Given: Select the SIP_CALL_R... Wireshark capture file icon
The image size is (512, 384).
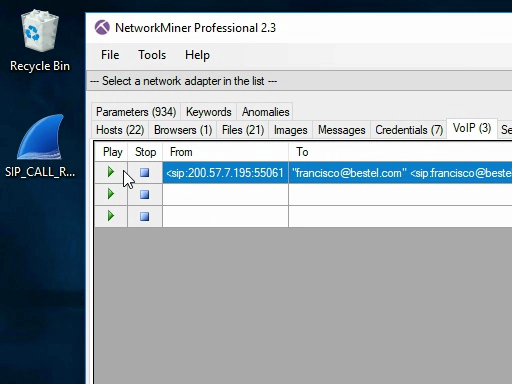Looking at the screenshot, I should point(40,146).
